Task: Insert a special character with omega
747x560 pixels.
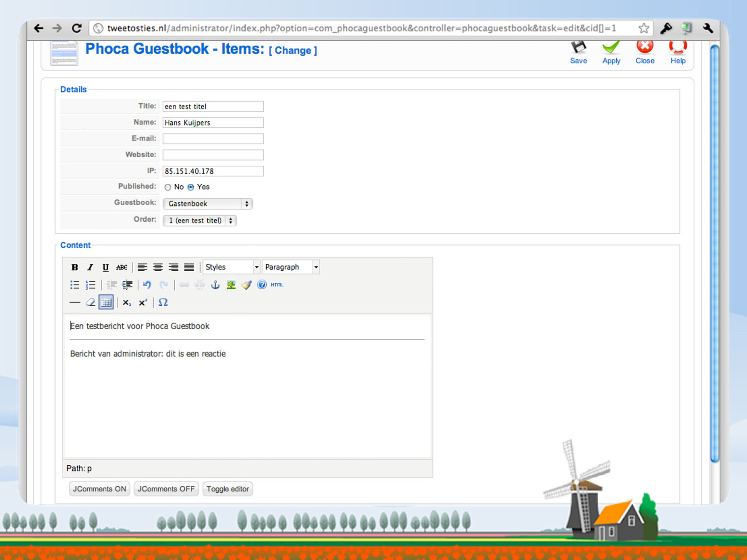Action: pos(163,302)
